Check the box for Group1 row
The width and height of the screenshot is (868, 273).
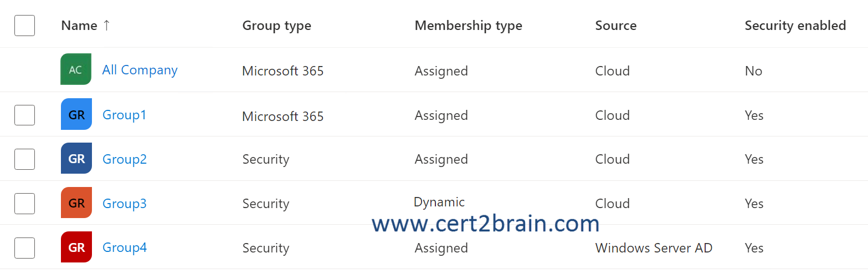24,115
